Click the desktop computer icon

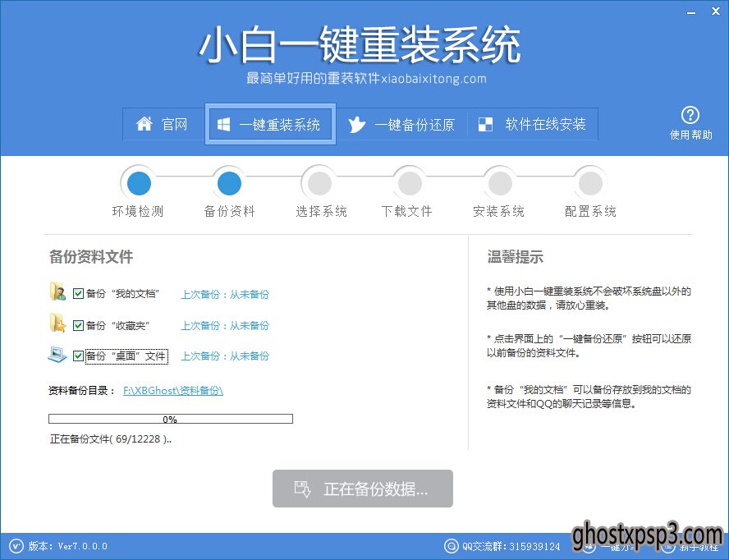57,355
